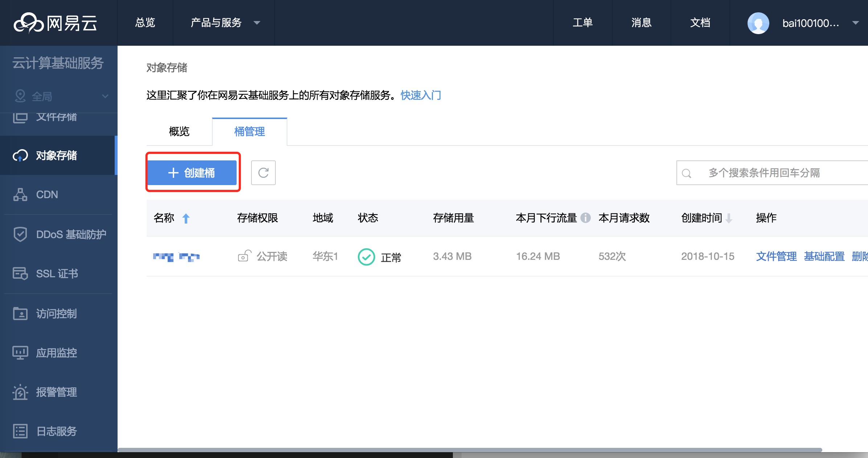The width and height of the screenshot is (868, 458).
Task: Click the 2018-10-15 creation date
Action: click(708, 256)
